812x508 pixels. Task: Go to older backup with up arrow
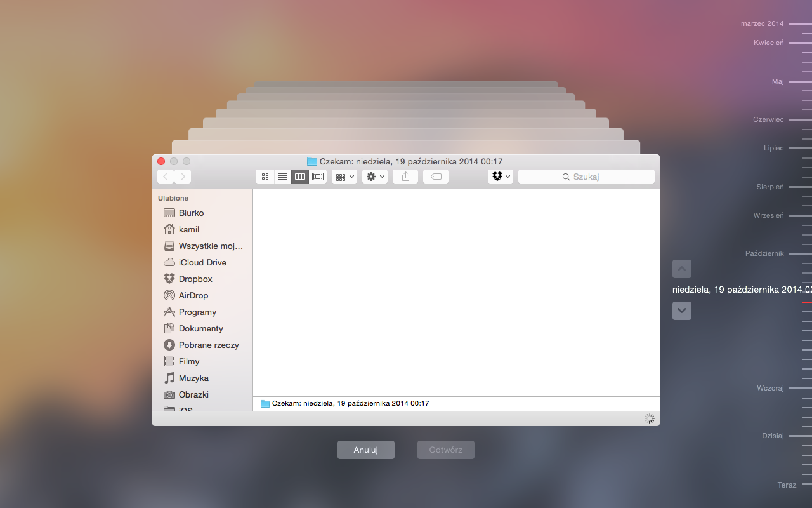[x=682, y=269]
